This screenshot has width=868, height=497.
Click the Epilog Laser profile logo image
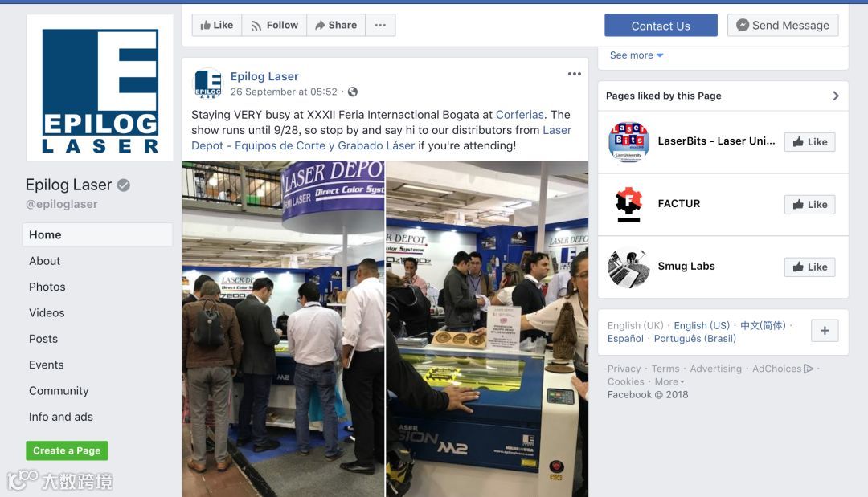(x=100, y=88)
